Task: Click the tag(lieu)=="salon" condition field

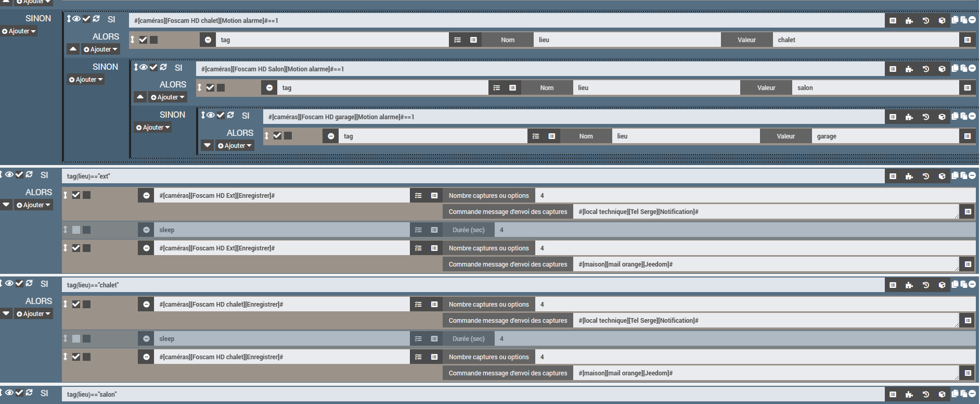Action: (473, 395)
